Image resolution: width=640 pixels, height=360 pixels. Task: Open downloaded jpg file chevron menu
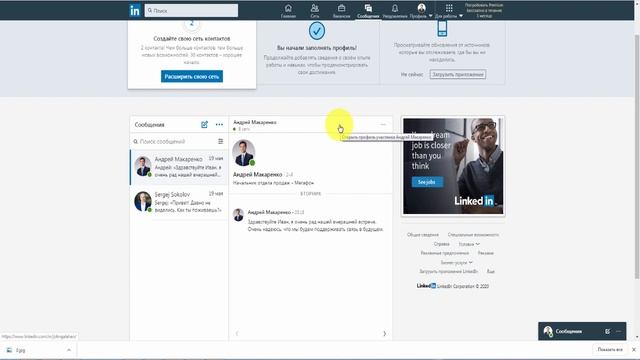click(69, 350)
